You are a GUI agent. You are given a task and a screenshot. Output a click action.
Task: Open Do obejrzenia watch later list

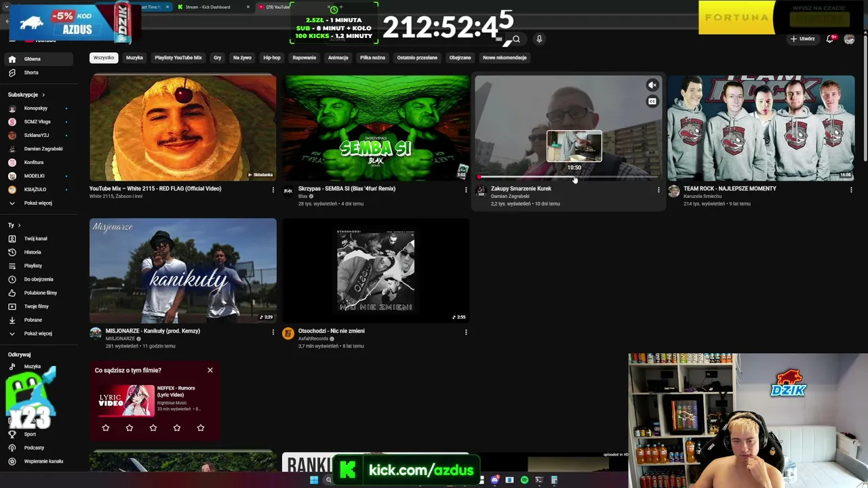[x=37, y=279]
